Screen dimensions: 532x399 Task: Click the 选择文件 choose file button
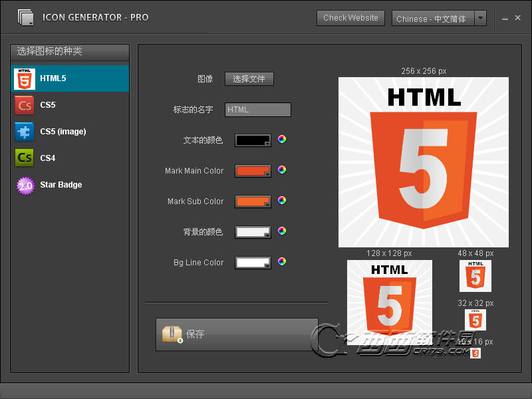coord(249,79)
